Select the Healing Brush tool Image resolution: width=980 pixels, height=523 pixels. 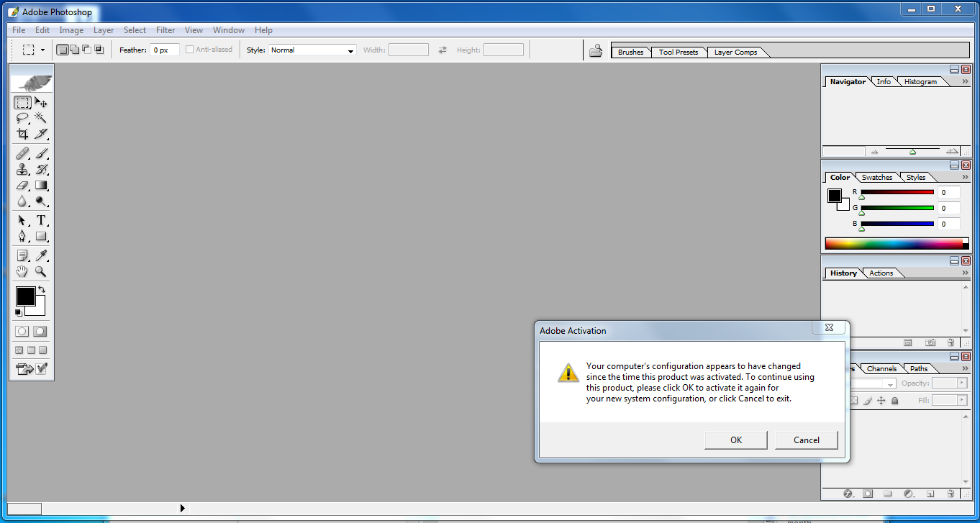[x=22, y=153]
